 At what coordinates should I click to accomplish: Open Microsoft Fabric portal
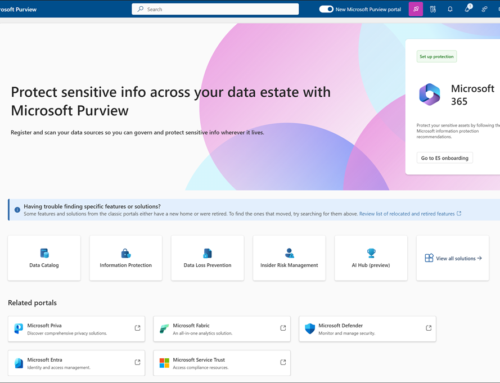coord(222,329)
